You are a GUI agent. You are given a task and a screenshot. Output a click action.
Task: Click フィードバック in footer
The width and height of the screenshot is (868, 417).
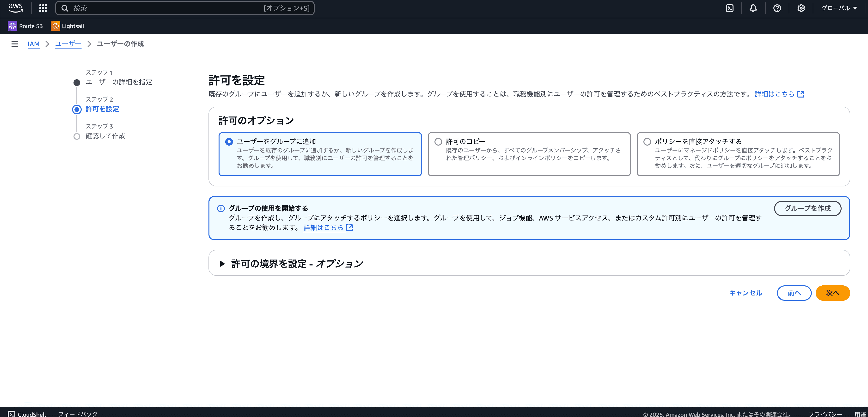[x=78, y=414]
